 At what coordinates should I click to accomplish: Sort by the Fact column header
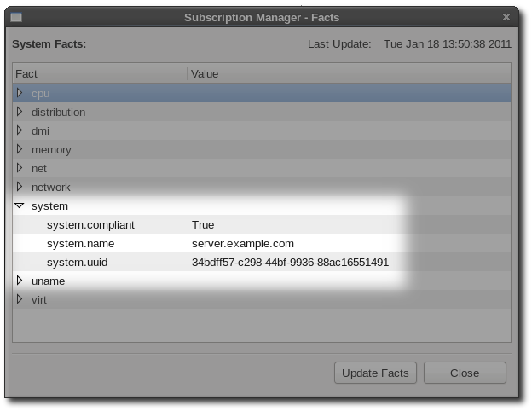click(100, 73)
